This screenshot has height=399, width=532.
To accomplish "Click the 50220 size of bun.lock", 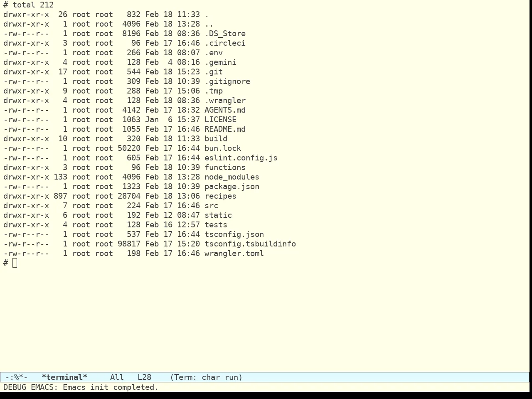I will [129, 148].
